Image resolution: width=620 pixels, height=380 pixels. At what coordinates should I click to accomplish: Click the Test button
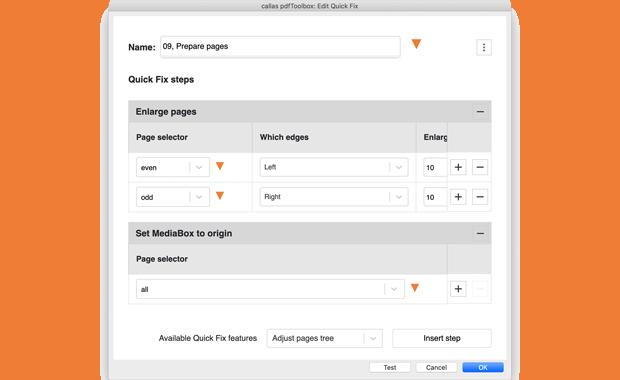(x=390, y=367)
